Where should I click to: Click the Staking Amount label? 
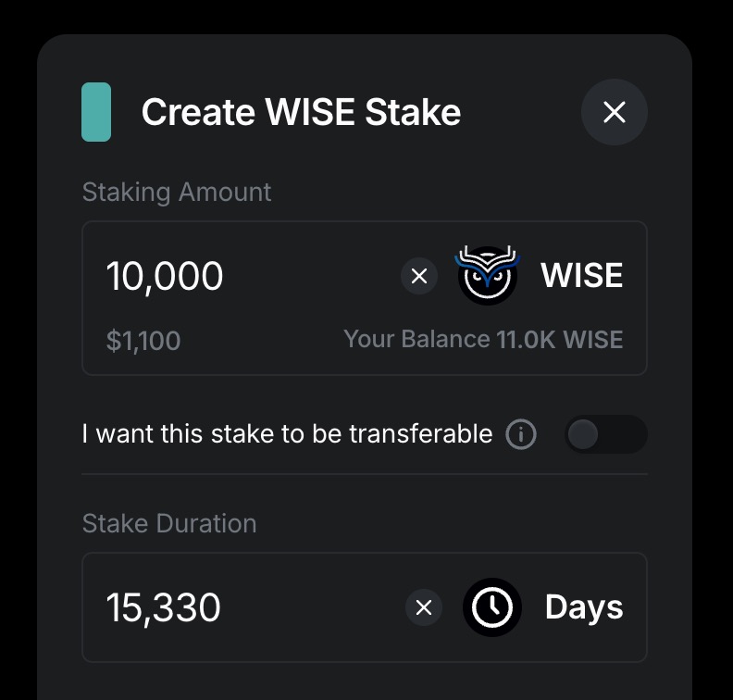click(x=177, y=192)
